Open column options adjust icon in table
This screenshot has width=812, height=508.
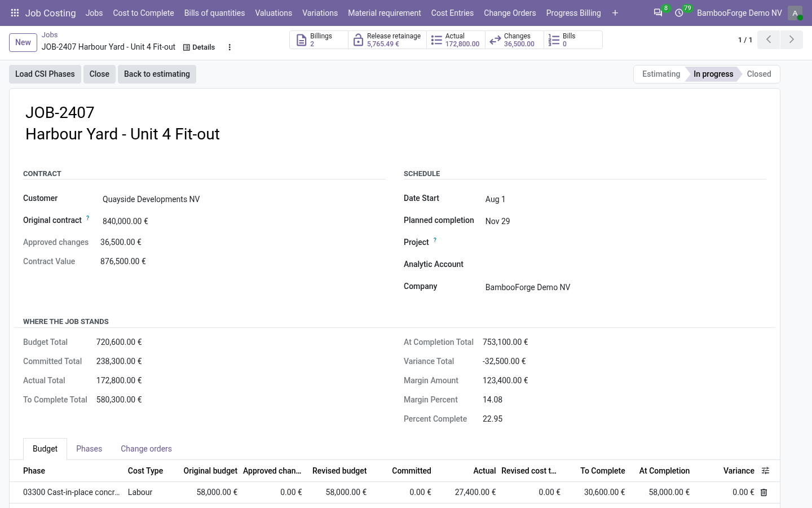(765, 471)
